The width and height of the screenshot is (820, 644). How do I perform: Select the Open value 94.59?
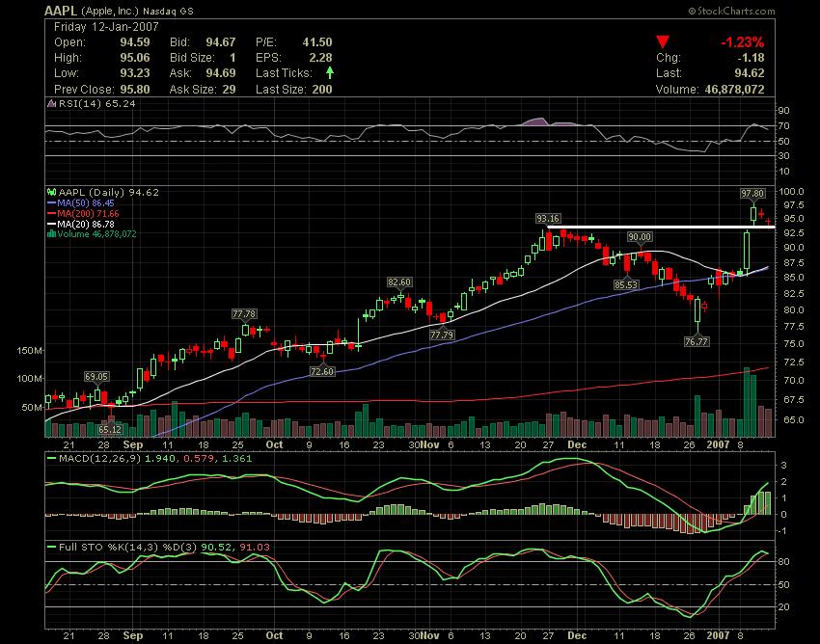135,42
